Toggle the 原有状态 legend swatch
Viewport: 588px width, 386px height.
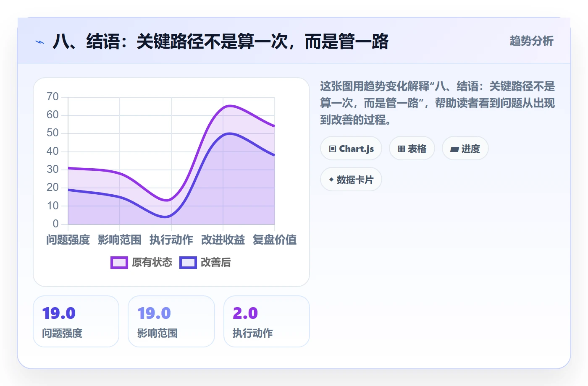click(x=119, y=263)
